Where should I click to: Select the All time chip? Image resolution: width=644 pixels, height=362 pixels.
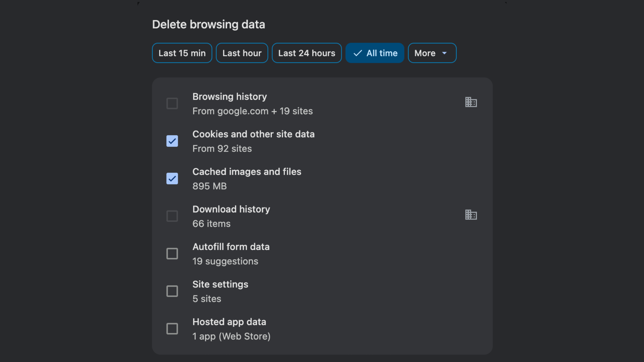pos(374,53)
